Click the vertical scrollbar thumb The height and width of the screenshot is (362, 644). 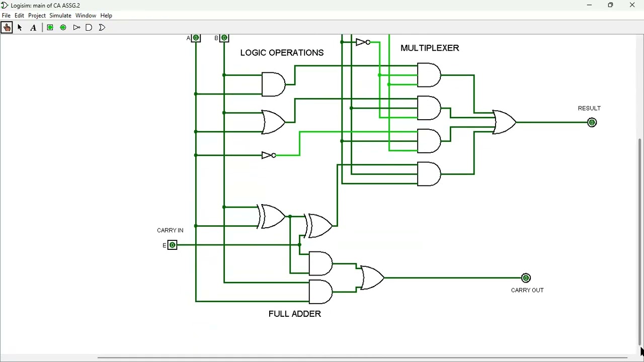[640, 241]
